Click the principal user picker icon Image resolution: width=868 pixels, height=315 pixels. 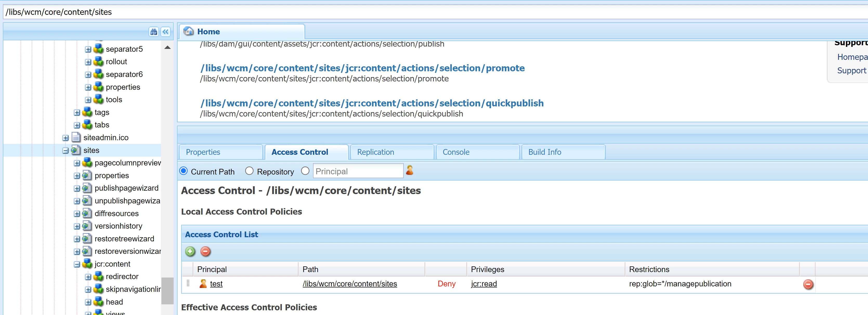(x=409, y=171)
